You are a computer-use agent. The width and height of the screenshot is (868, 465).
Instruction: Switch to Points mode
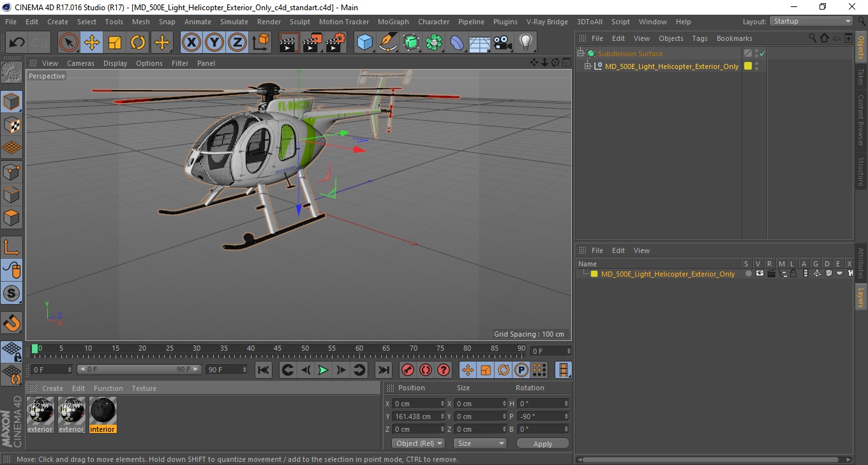11,171
